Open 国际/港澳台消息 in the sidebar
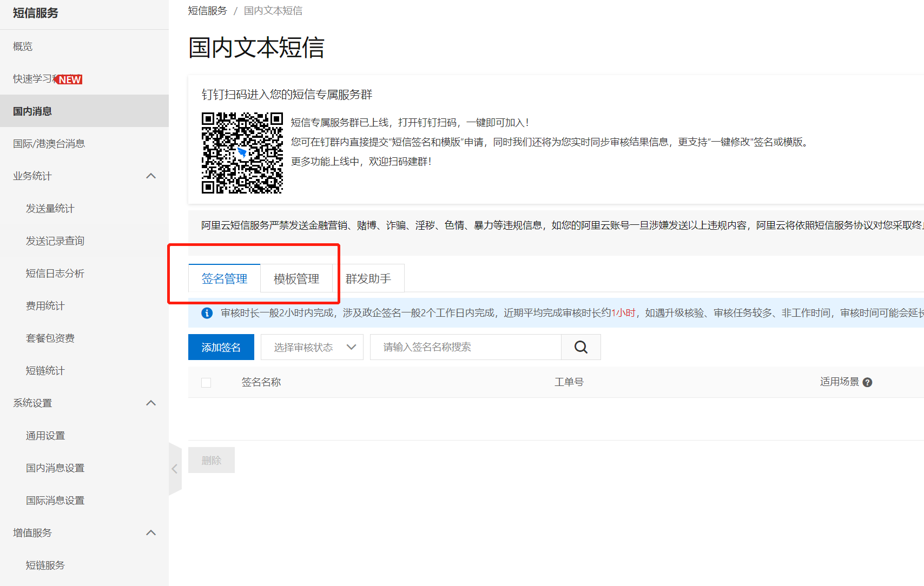The height and width of the screenshot is (586, 924). point(49,144)
